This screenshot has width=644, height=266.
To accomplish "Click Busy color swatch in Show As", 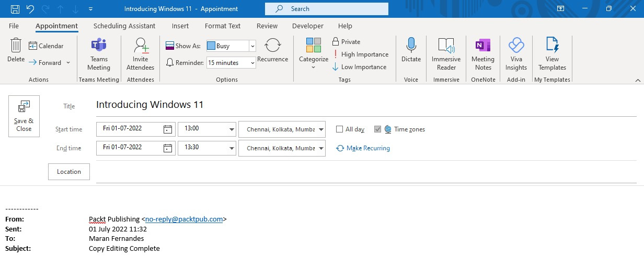I will point(211,46).
